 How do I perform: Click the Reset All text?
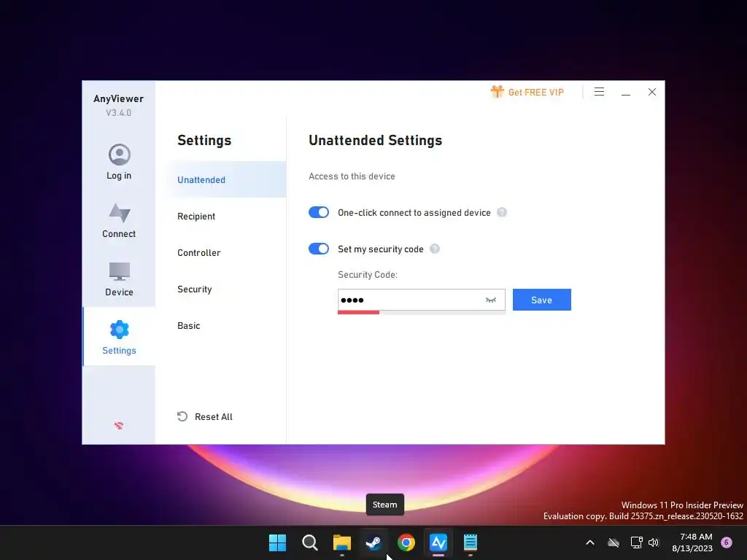pos(214,416)
